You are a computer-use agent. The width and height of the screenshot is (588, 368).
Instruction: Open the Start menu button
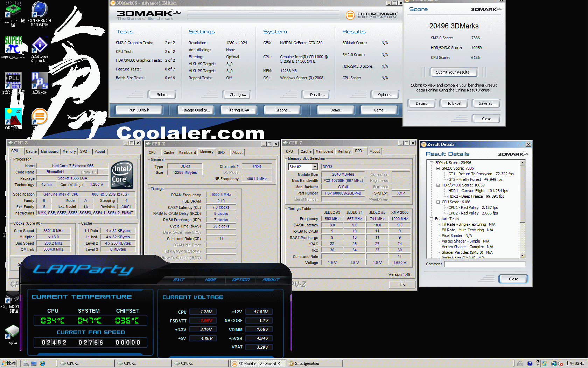(9, 363)
